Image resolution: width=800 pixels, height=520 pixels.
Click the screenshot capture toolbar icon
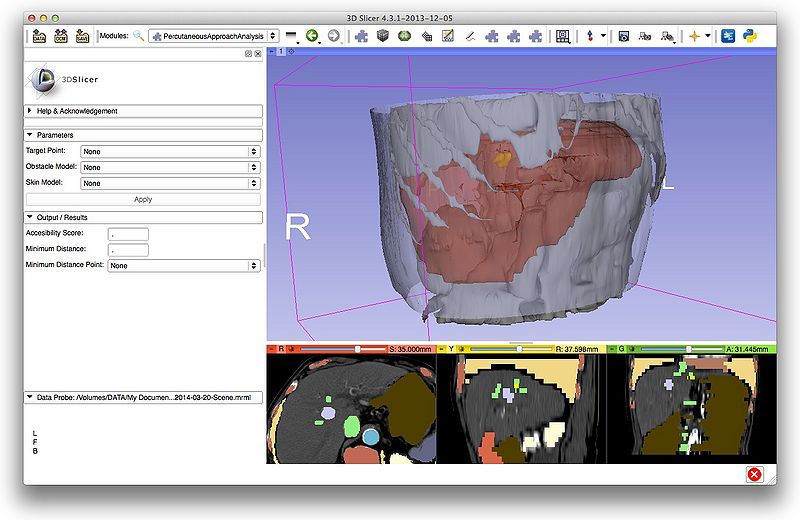point(622,36)
